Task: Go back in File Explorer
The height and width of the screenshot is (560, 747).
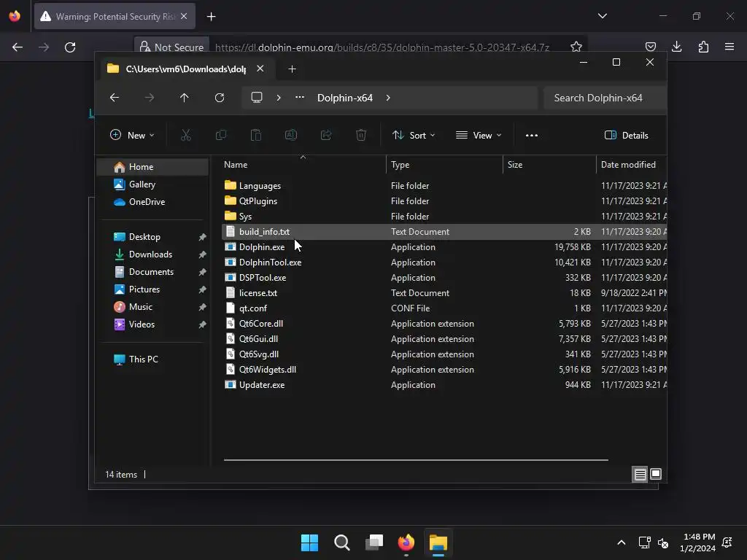Action: coord(115,98)
